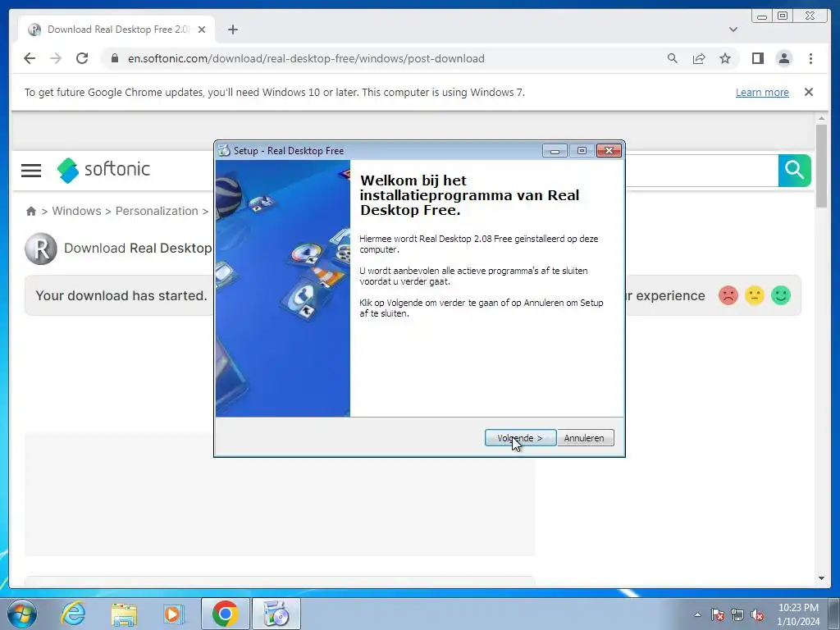
Task: Switch to Setup installer in taskbar
Action: coord(276,614)
